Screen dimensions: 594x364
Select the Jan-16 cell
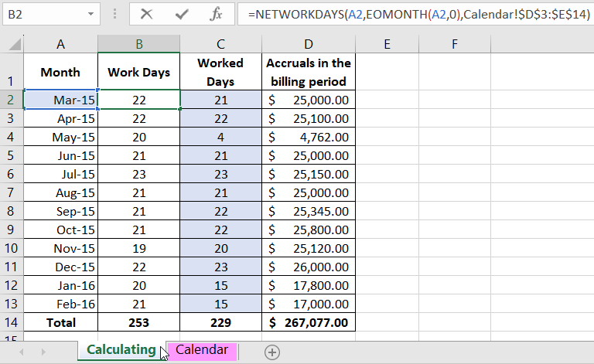60,285
